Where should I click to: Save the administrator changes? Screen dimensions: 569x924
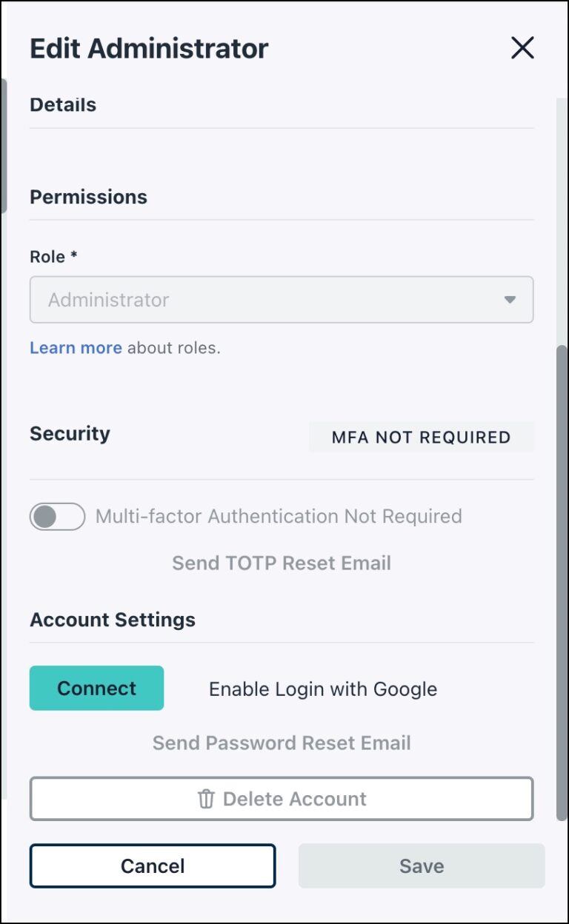pyautogui.click(x=421, y=866)
